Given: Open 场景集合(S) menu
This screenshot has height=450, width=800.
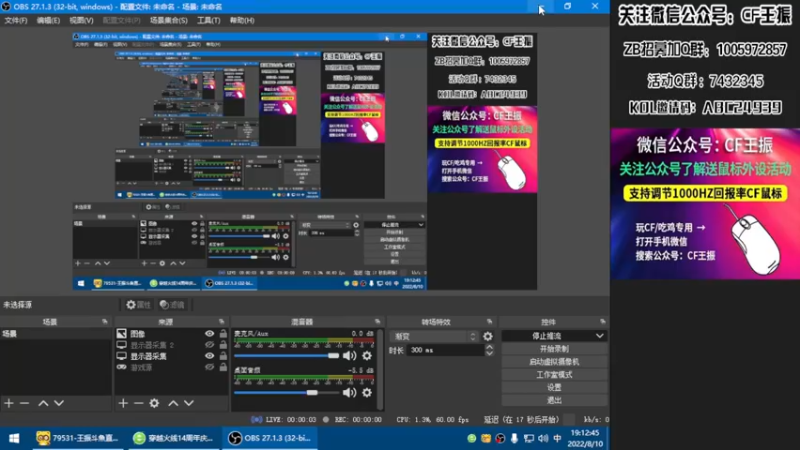Looking at the screenshot, I should (x=168, y=20).
